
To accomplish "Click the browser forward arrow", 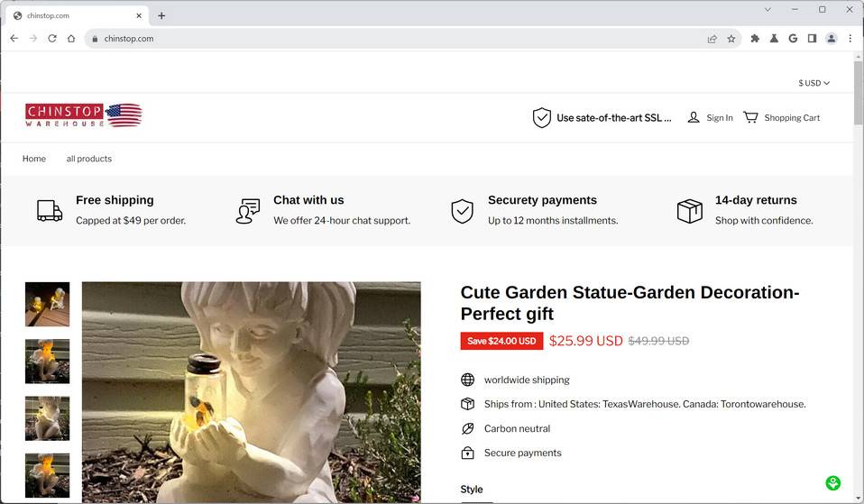I will point(33,39).
